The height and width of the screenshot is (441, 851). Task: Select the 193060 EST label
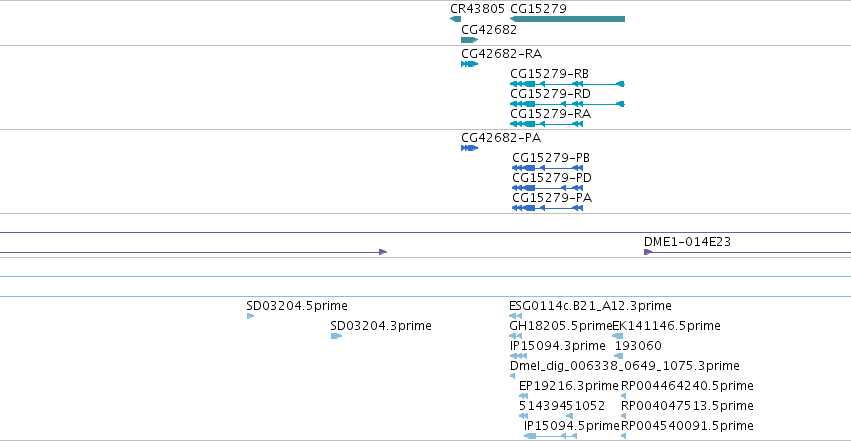638,346
